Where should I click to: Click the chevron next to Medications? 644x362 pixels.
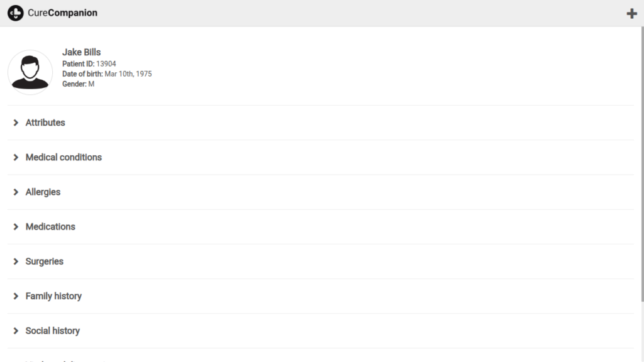click(16, 227)
